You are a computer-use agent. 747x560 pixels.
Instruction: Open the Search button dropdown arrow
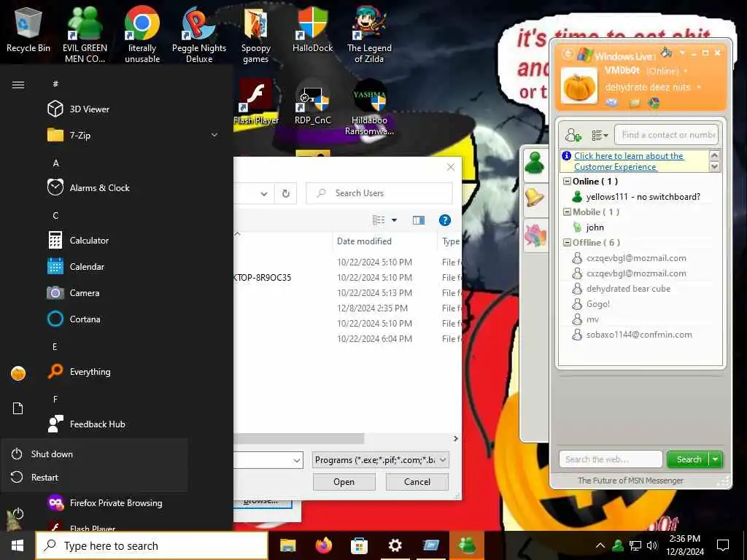point(716,459)
